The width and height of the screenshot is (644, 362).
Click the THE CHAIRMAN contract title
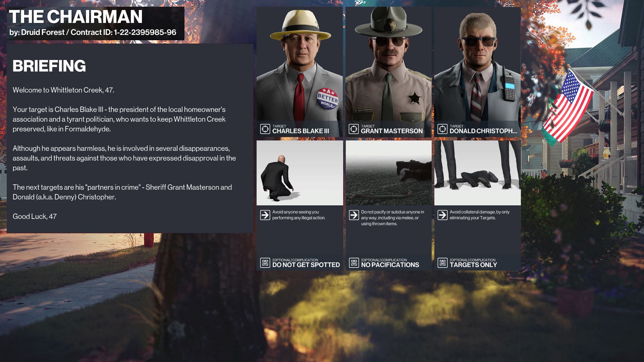[76, 17]
